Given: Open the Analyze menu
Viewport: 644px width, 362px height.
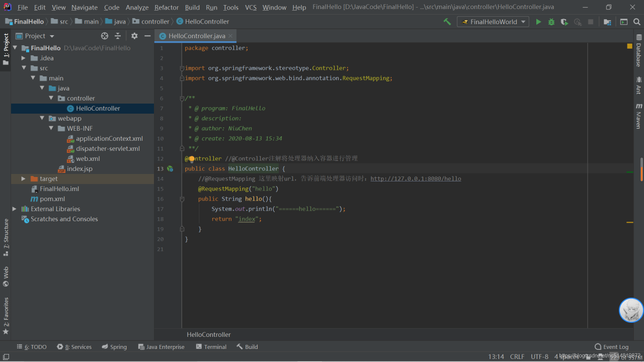Looking at the screenshot, I should 137,7.
